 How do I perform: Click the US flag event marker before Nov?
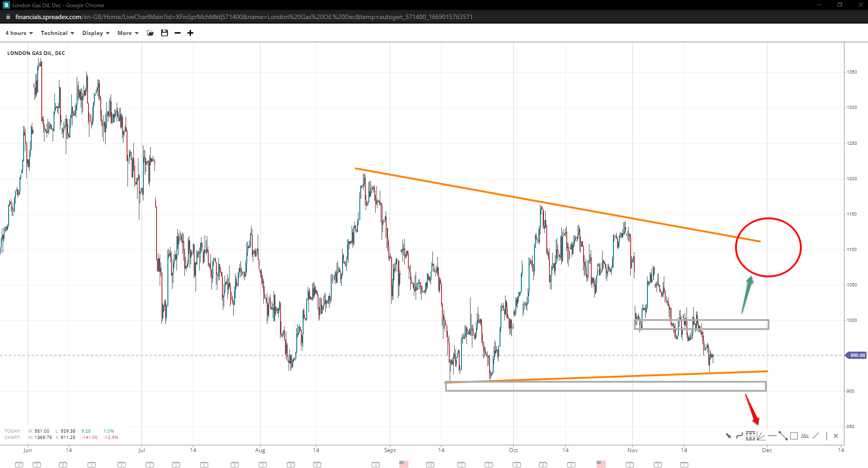click(x=601, y=464)
